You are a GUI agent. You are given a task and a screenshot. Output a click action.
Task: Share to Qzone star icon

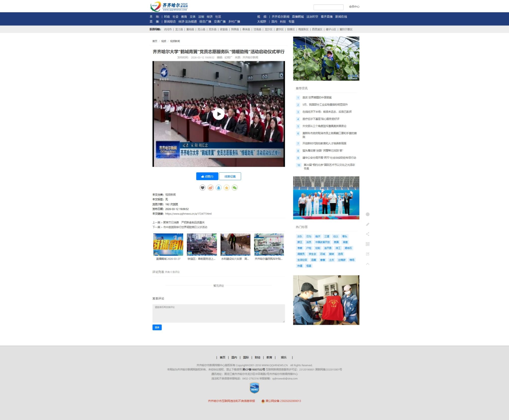point(226,188)
